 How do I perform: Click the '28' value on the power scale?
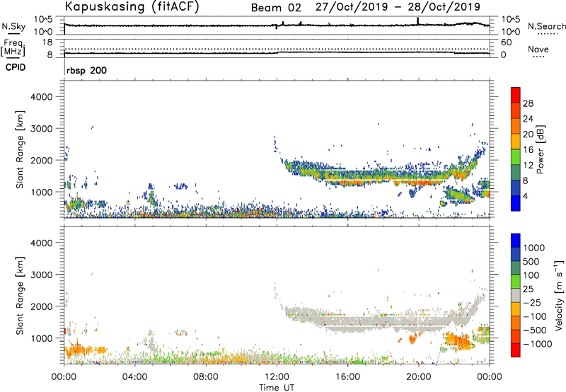pos(528,103)
